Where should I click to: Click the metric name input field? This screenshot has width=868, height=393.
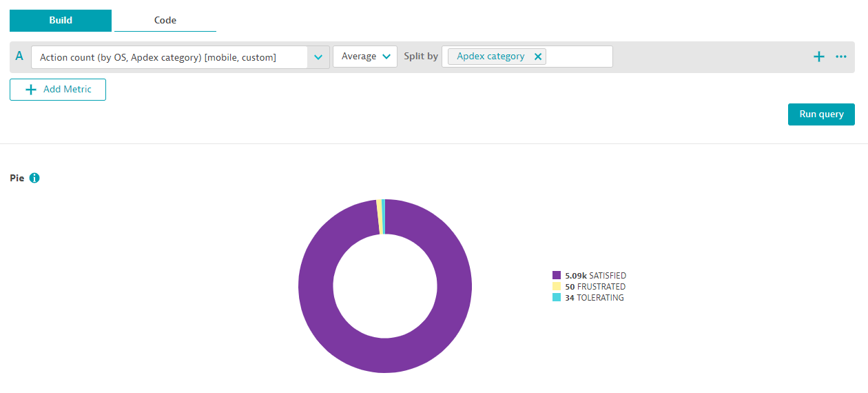click(169, 57)
